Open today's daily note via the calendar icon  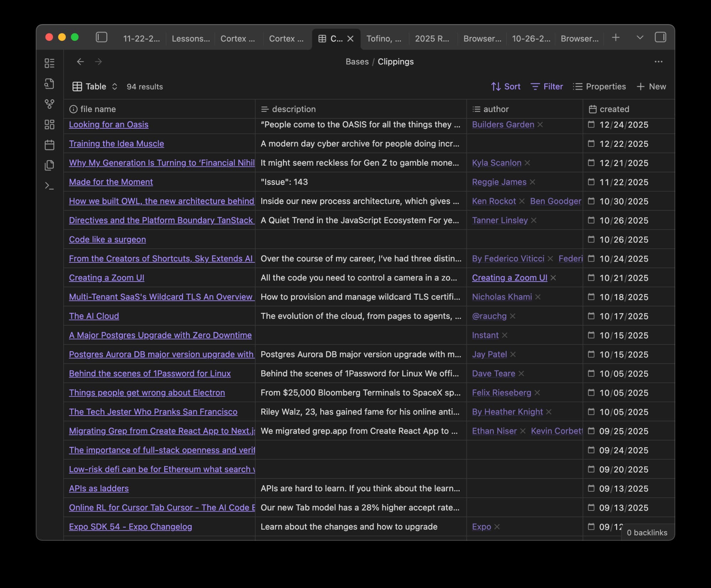tap(50, 144)
